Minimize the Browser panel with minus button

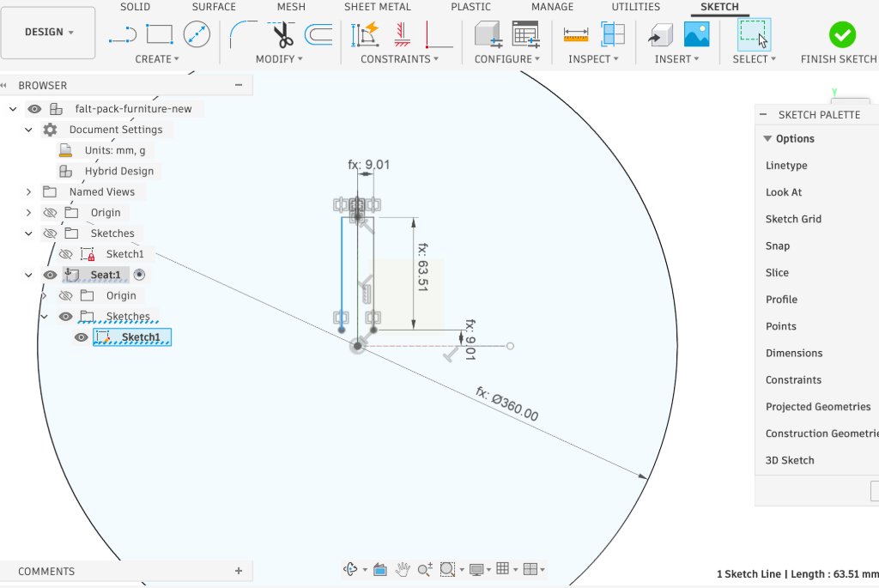point(239,85)
